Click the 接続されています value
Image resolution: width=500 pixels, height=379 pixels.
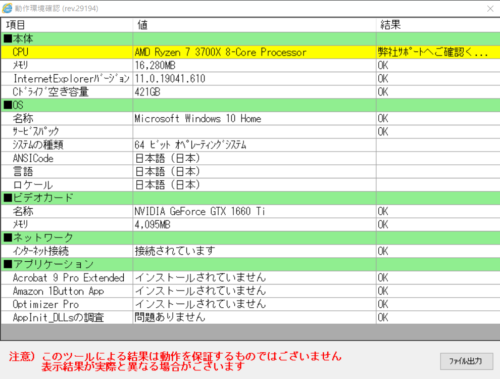(x=175, y=251)
